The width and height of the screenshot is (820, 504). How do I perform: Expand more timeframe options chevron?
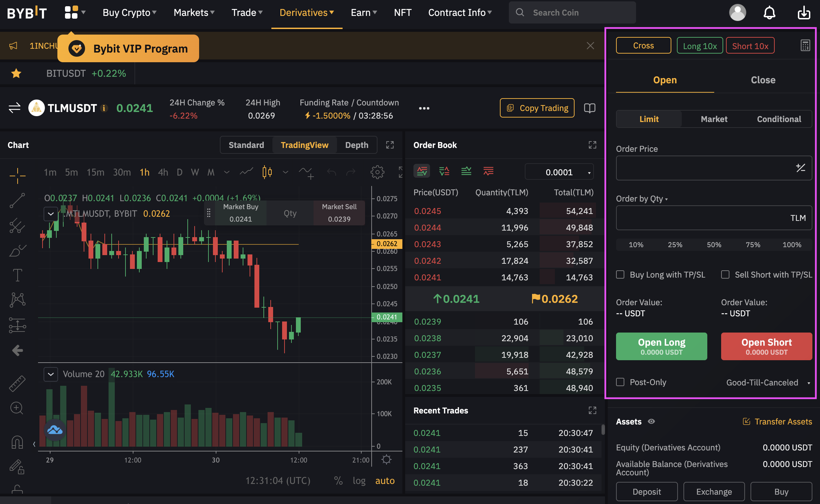tap(227, 172)
